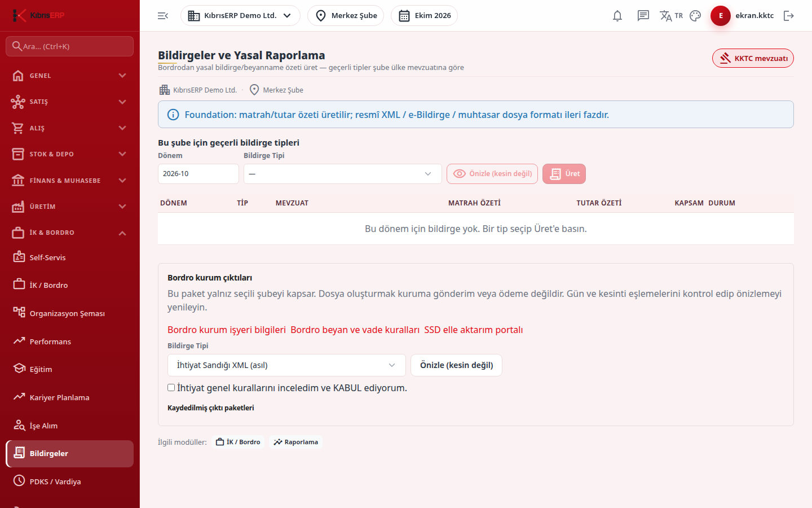Expand the GENEL sidebar section

click(x=69, y=76)
